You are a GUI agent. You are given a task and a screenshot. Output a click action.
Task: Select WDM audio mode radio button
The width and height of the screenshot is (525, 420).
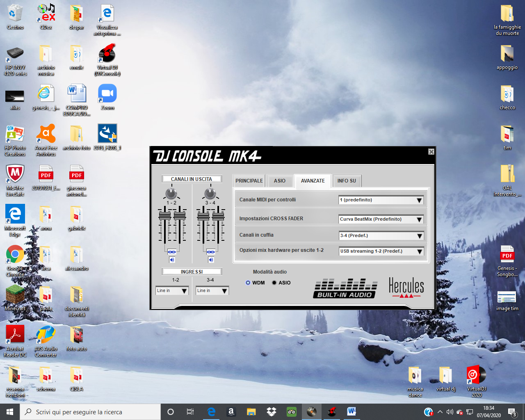[248, 283]
